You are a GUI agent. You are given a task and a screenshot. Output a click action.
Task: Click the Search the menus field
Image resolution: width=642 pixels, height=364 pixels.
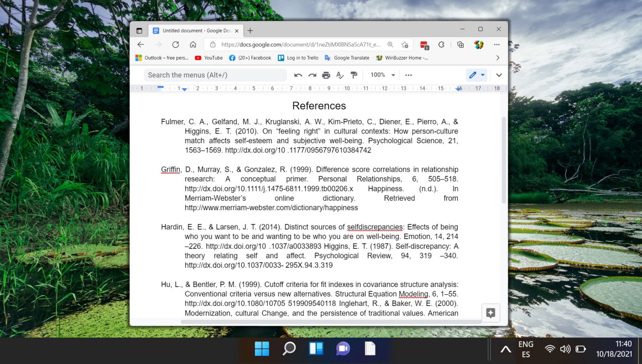[x=215, y=75]
